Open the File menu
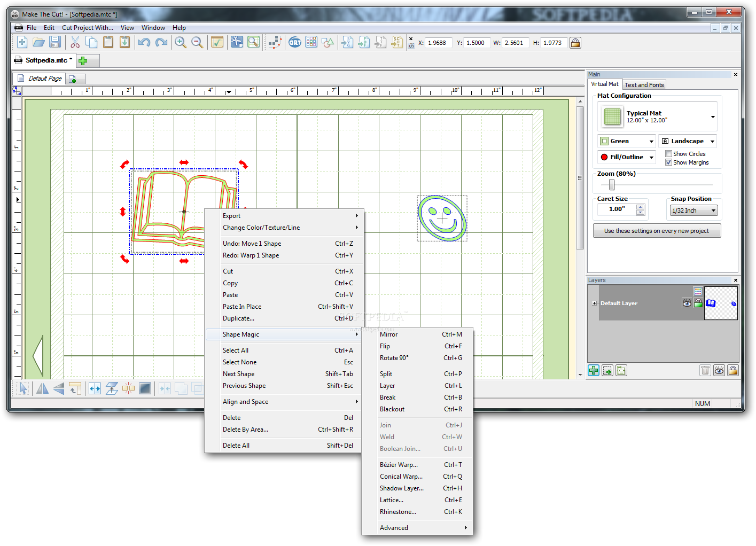This screenshot has width=756, height=546. [32, 28]
